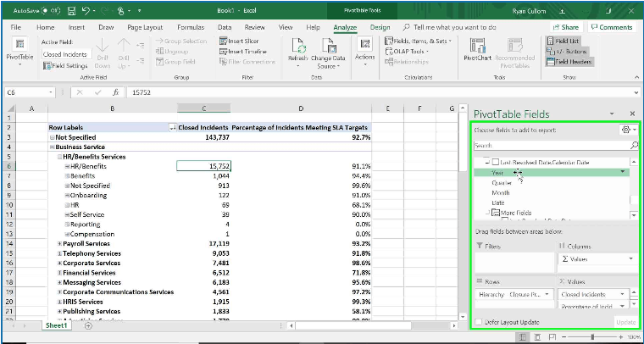The width and height of the screenshot is (644, 344).
Task: Click the Field Settings button
Action: coord(65,66)
